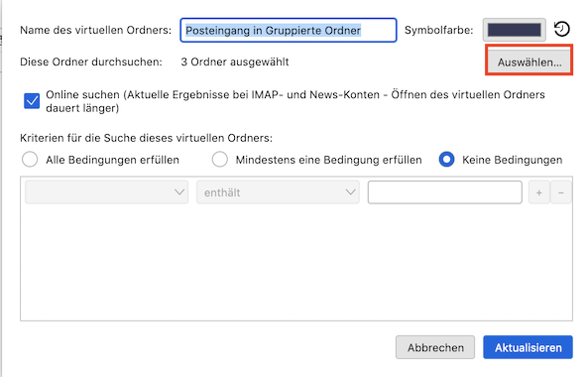This screenshot has height=377, width=588.
Task: Click the Auswählen… folder button
Action: (529, 62)
